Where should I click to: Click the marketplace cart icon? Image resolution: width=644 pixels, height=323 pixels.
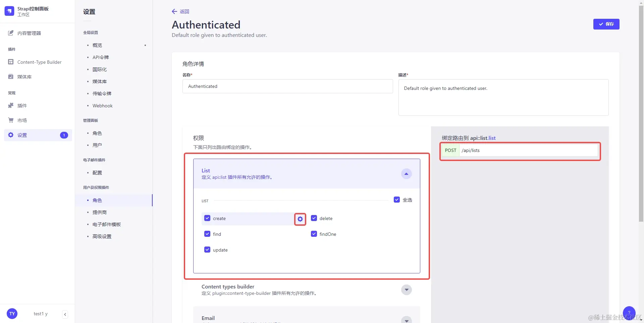point(11,120)
